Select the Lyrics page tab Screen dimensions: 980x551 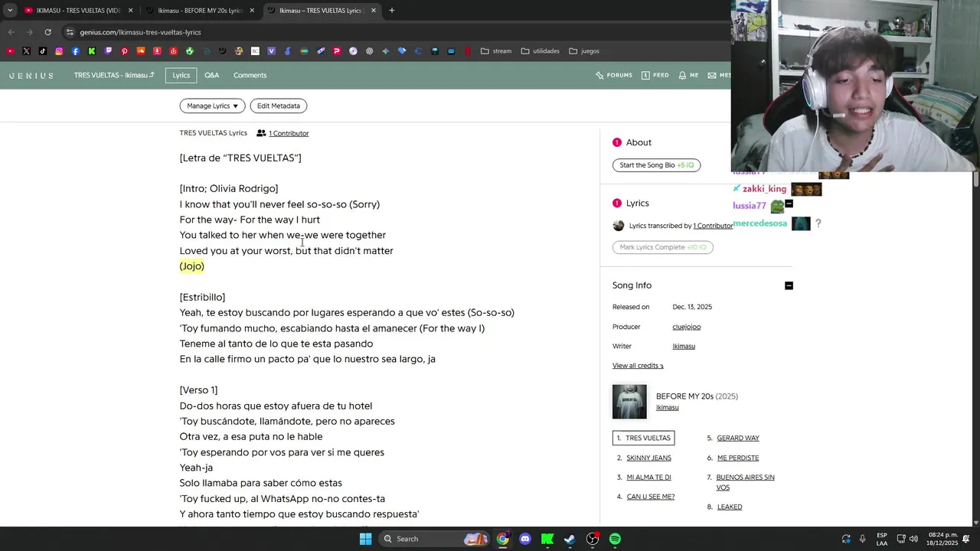(x=181, y=75)
